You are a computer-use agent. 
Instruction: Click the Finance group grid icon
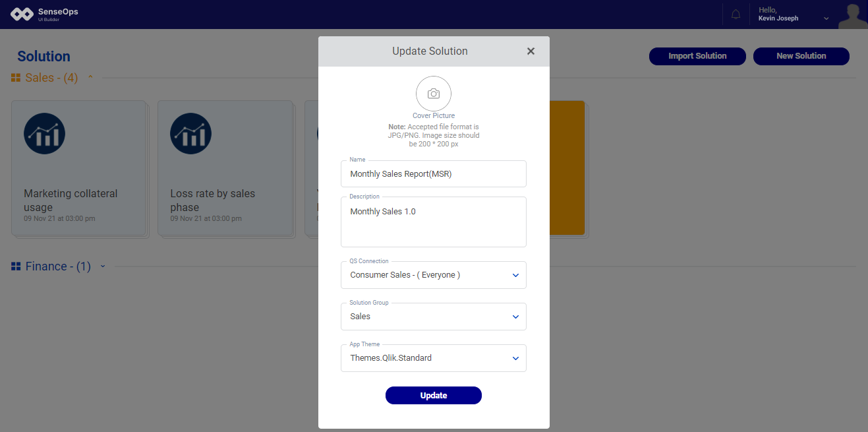[16, 266]
